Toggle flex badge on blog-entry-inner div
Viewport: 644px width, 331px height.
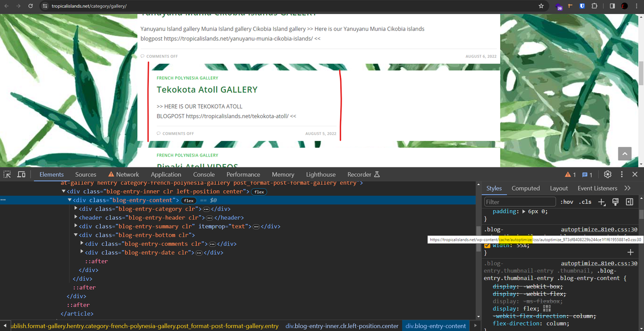[x=259, y=192]
